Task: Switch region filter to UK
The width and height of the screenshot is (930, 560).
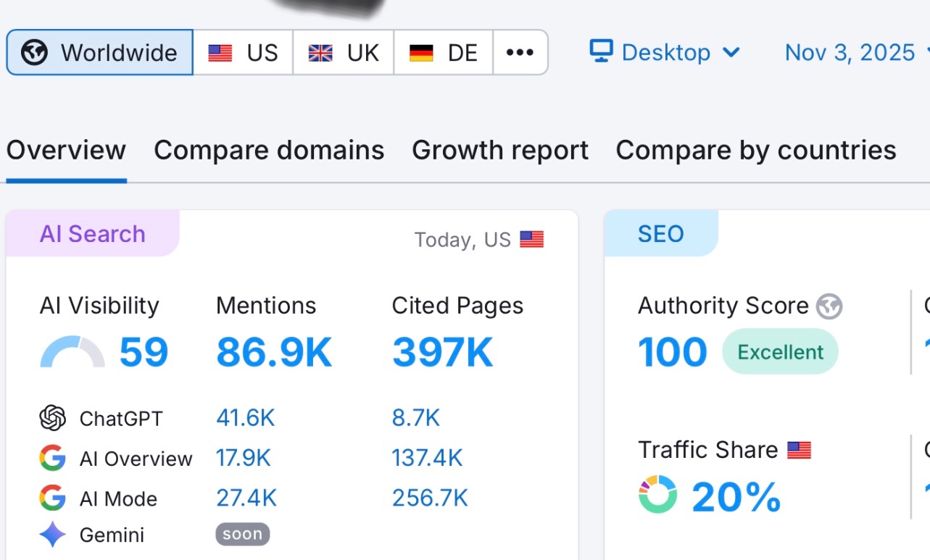Action: (x=344, y=52)
